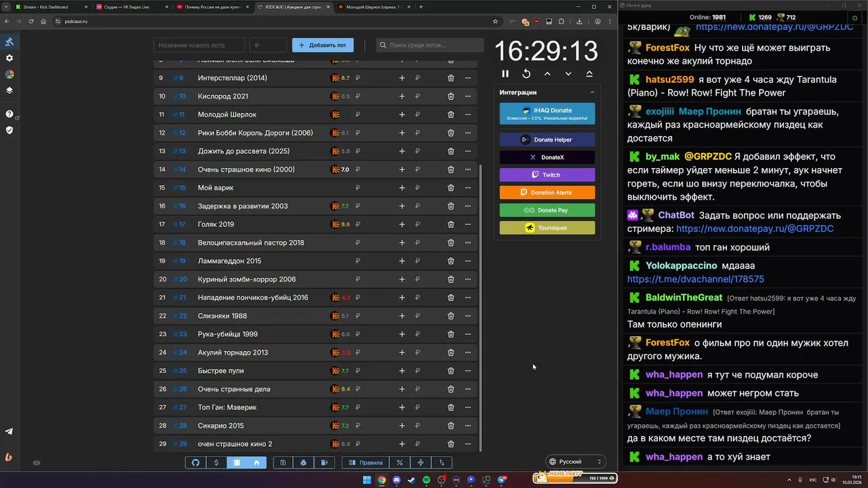Image resolution: width=868 pixels, height=488 pixels.
Task: Open the shield icon in left sidebar
Action: (x=9, y=129)
